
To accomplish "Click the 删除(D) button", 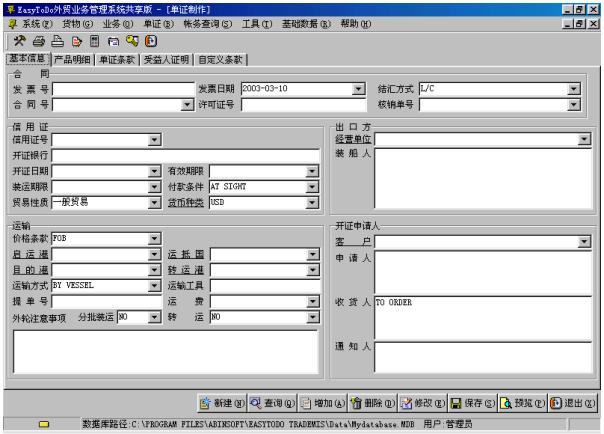I will click(372, 403).
